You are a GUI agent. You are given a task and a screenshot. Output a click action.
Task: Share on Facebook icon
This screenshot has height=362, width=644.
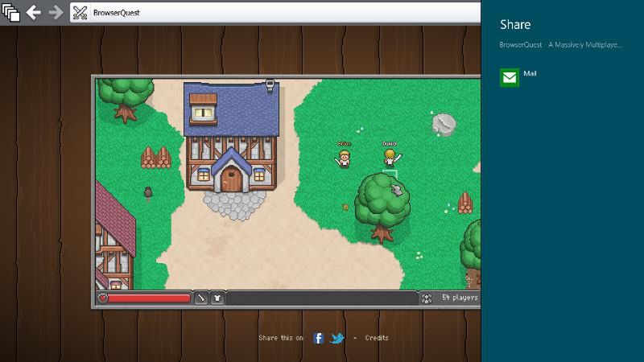pyautogui.click(x=318, y=338)
